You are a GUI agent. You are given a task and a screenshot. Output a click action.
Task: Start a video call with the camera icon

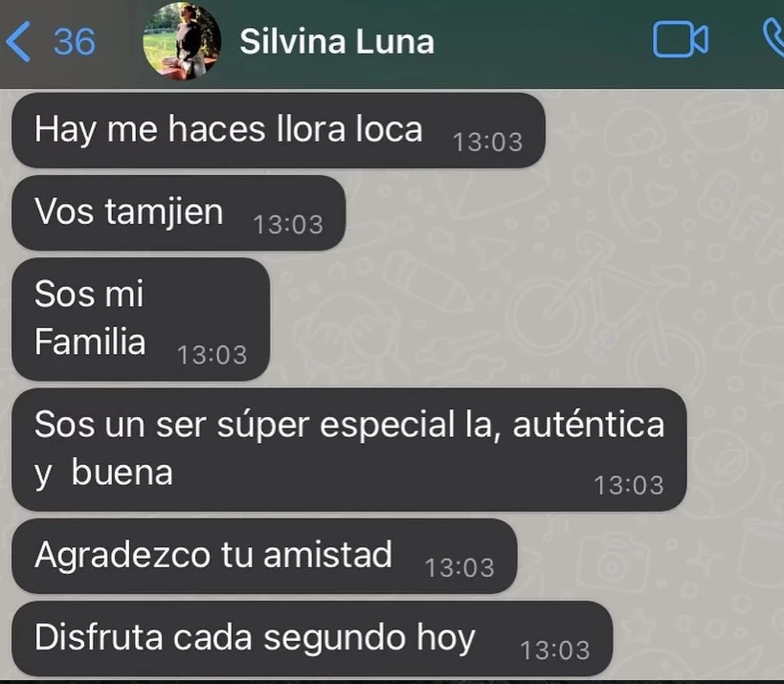point(681,40)
